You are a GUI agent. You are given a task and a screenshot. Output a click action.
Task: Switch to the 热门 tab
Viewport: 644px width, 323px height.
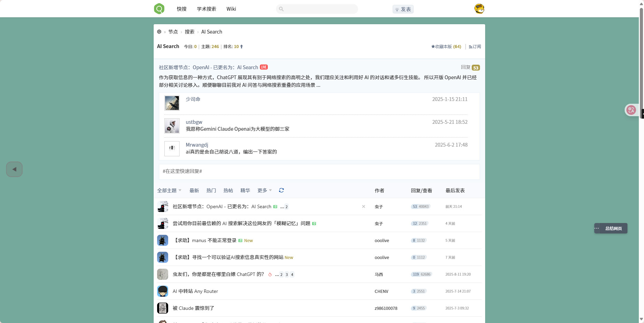pyautogui.click(x=211, y=191)
